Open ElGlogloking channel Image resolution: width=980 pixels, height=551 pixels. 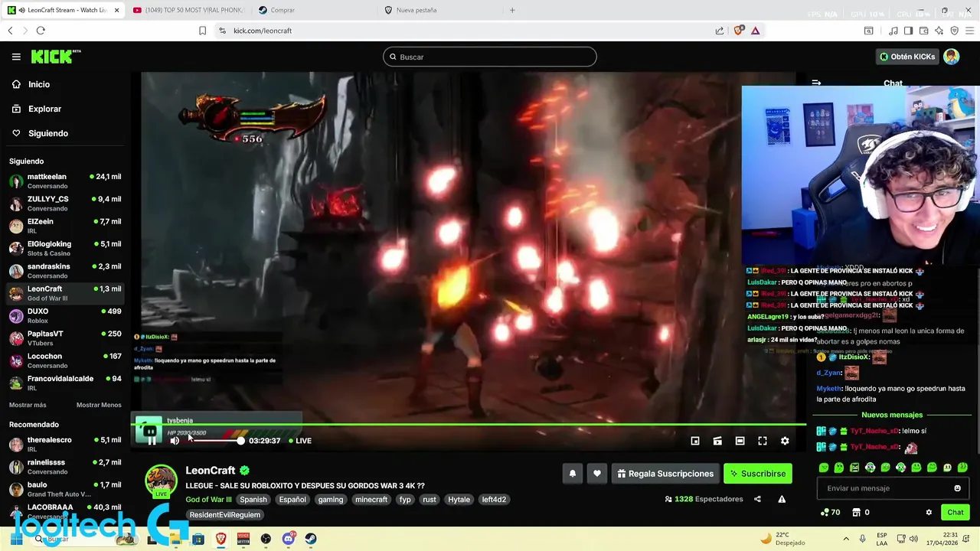pos(65,248)
